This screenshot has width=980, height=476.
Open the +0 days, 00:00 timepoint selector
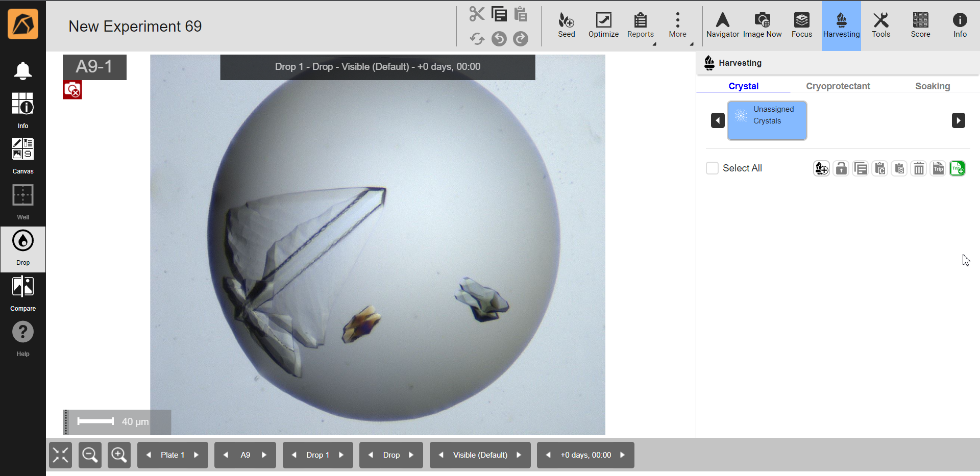pyautogui.click(x=585, y=455)
